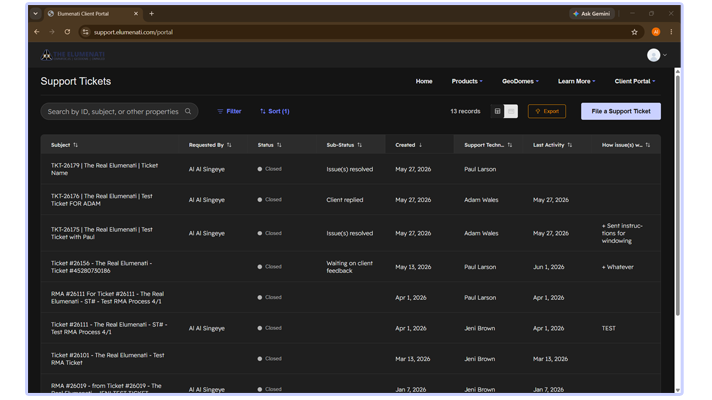Expand the GeoDomes menu

click(x=520, y=81)
